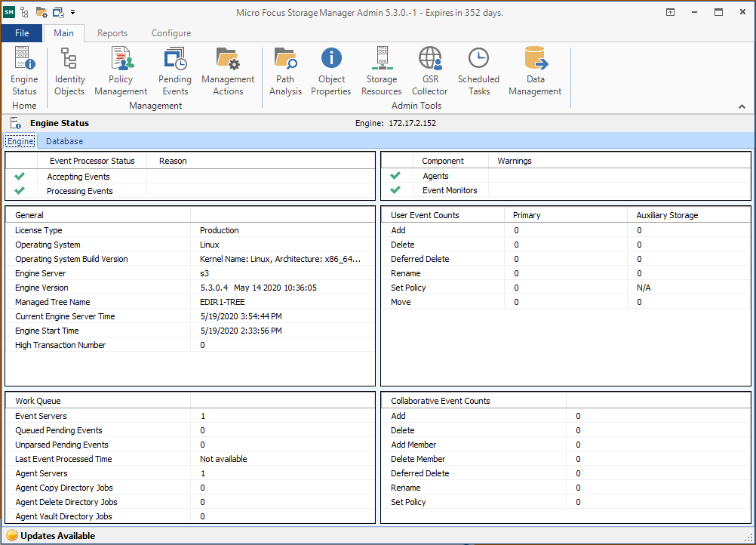Open Pending Events tool
756x545 pixels.
pos(175,71)
